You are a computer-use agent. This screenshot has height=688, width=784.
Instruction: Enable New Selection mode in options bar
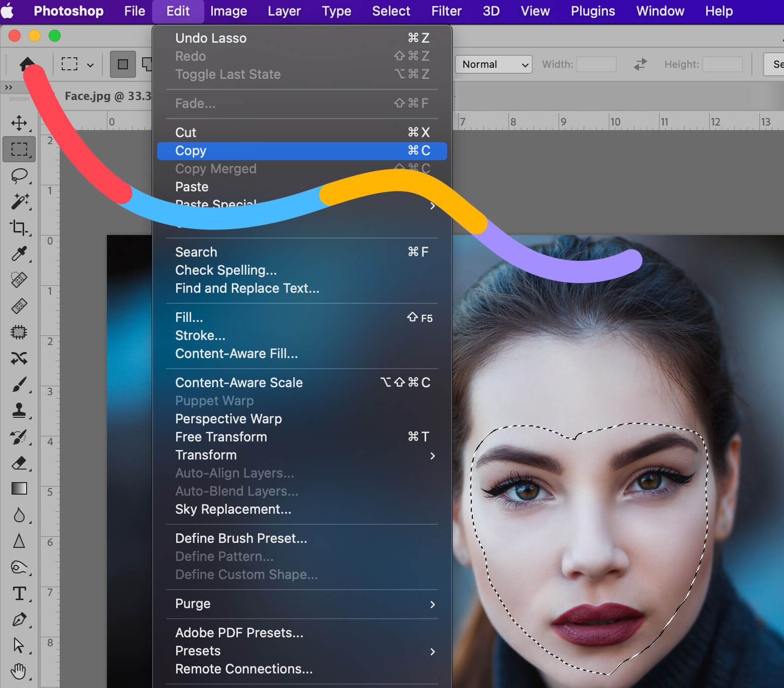[123, 64]
